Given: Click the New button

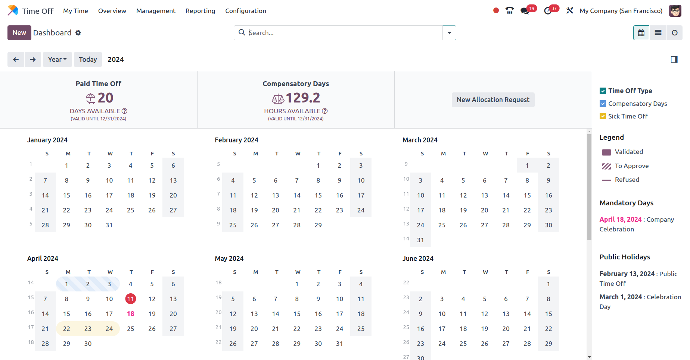Looking at the screenshot, I should 19,33.
